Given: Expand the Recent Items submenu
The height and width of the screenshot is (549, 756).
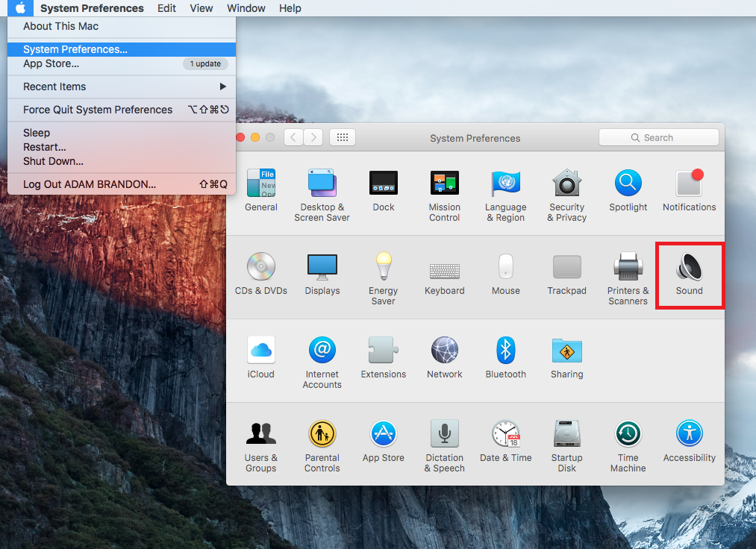Looking at the screenshot, I should [122, 87].
